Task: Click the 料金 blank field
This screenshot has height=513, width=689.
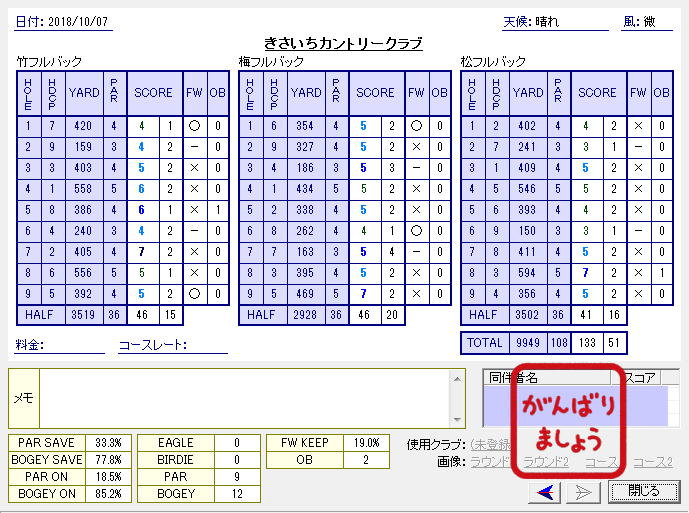Action: click(74, 345)
